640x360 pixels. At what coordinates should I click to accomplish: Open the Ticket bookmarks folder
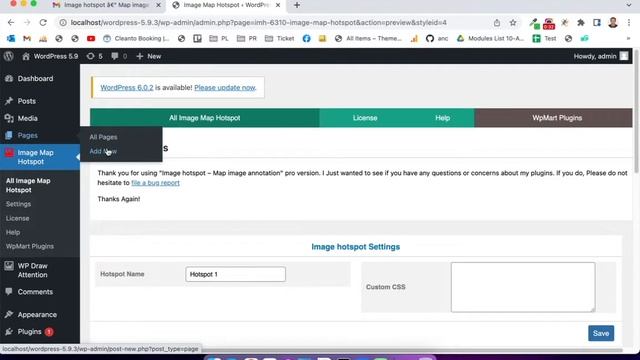280,38
